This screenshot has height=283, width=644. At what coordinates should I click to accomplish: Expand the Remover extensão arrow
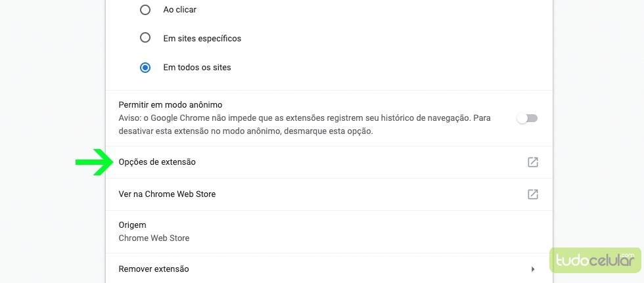point(533,269)
